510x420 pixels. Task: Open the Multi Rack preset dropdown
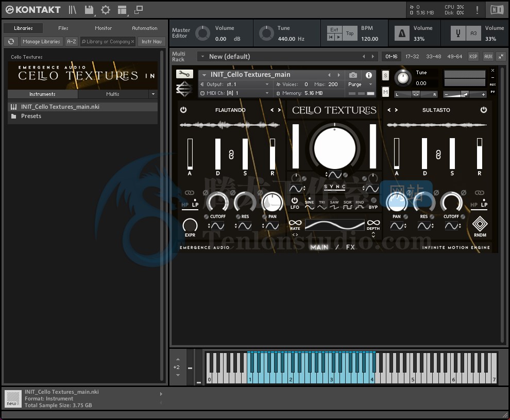202,57
